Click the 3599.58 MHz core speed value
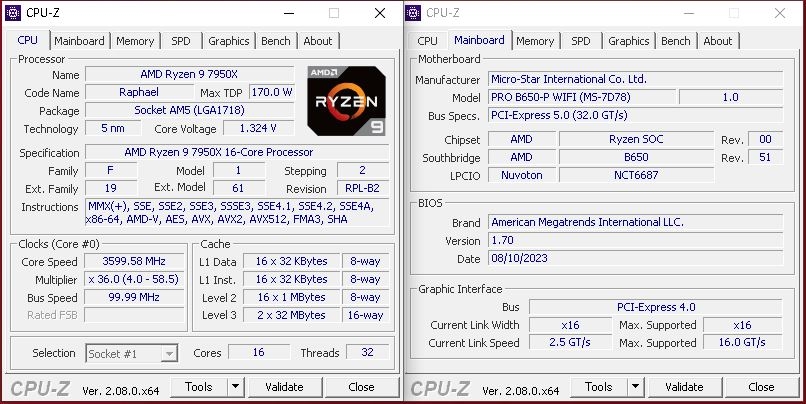806x404 pixels. pyautogui.click(x=134, y=262)
